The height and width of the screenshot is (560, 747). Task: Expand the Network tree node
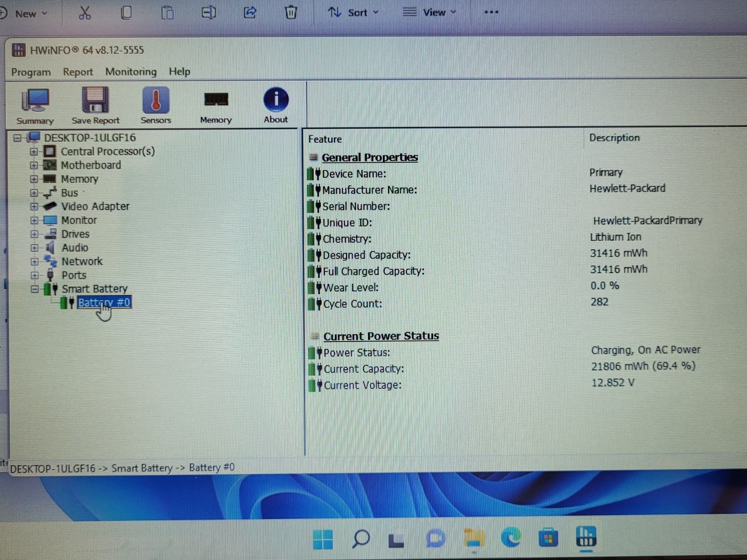click(35, 261)
